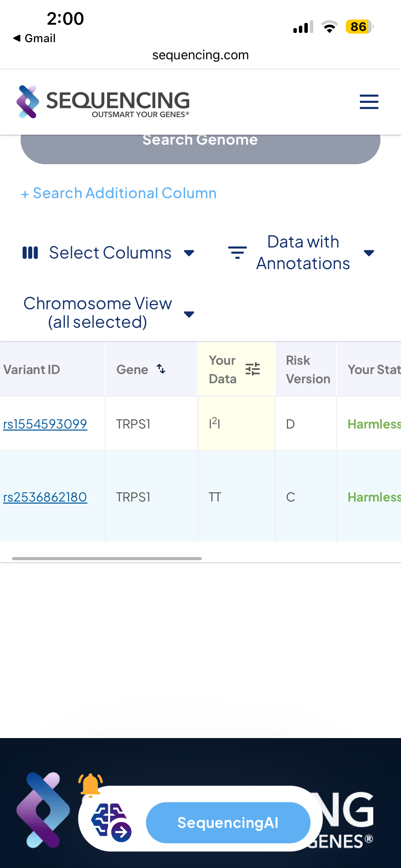
Task: Click the filter lines icon
Action: pos(237,253)
